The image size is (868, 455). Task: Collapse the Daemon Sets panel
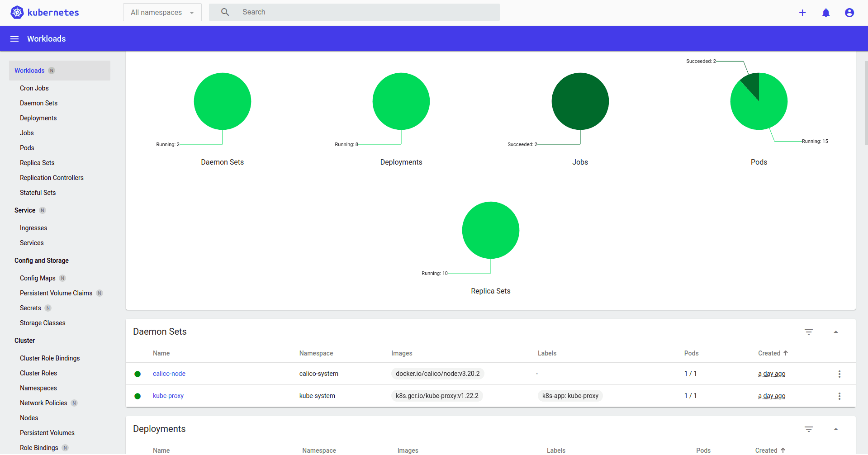tap(836, 332)
